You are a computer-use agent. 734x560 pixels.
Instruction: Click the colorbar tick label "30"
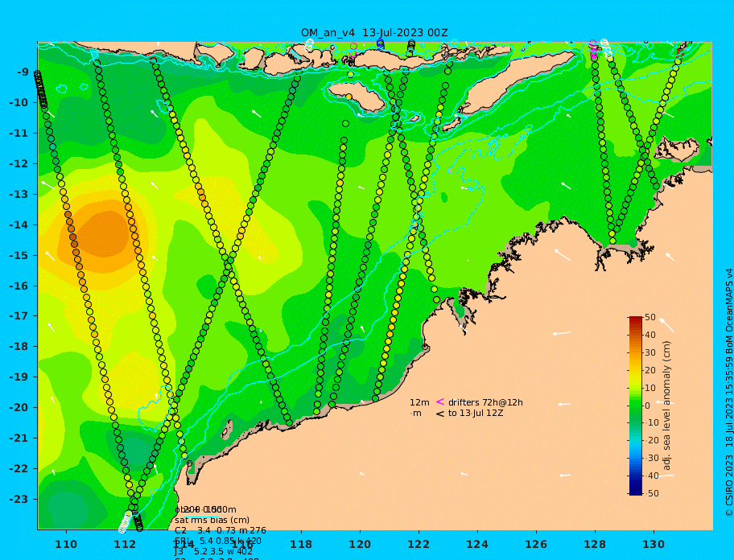(650, 352)
